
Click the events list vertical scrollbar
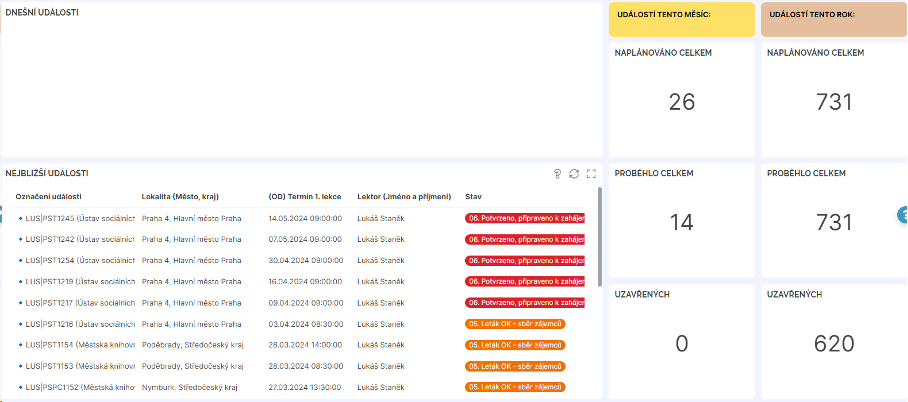coord(600,236)
